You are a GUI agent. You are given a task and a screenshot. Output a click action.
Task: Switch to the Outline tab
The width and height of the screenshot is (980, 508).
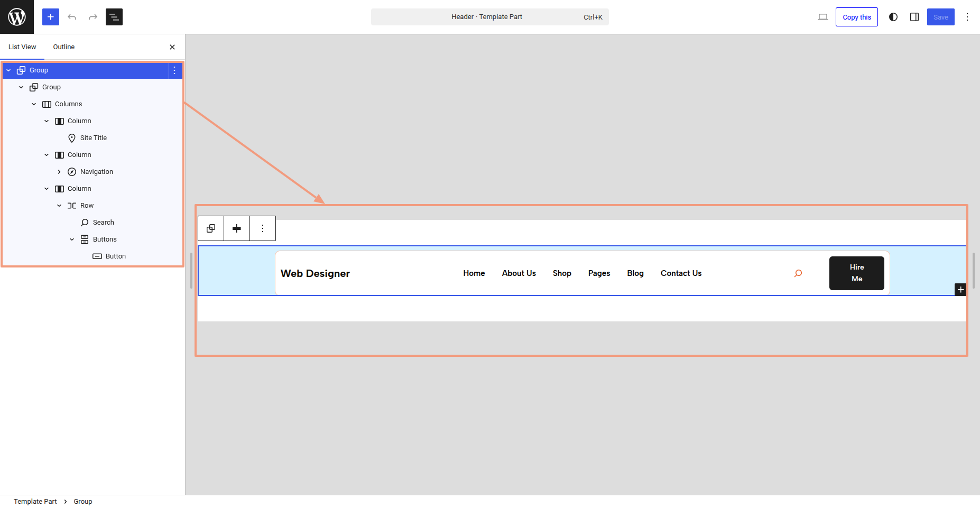point(64,47)
